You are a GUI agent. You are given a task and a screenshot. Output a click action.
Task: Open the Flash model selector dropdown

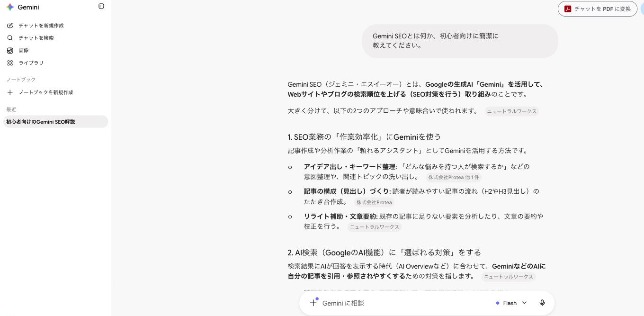point(511,303)
